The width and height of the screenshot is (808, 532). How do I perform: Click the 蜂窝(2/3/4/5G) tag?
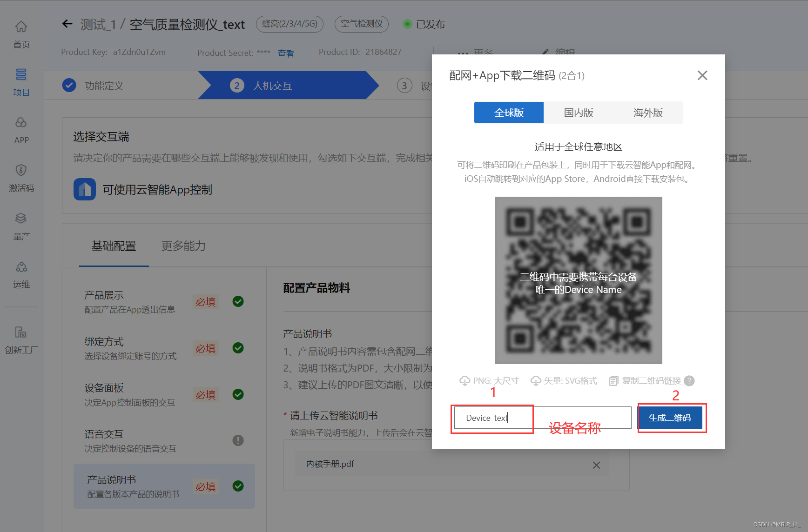click(x=290, y=24)
